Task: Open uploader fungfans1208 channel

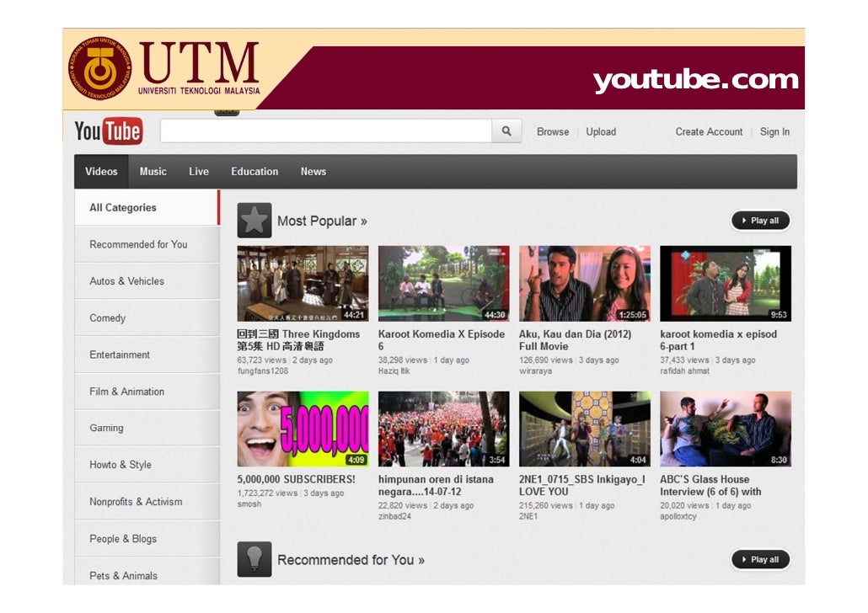Action: (263, 370)
